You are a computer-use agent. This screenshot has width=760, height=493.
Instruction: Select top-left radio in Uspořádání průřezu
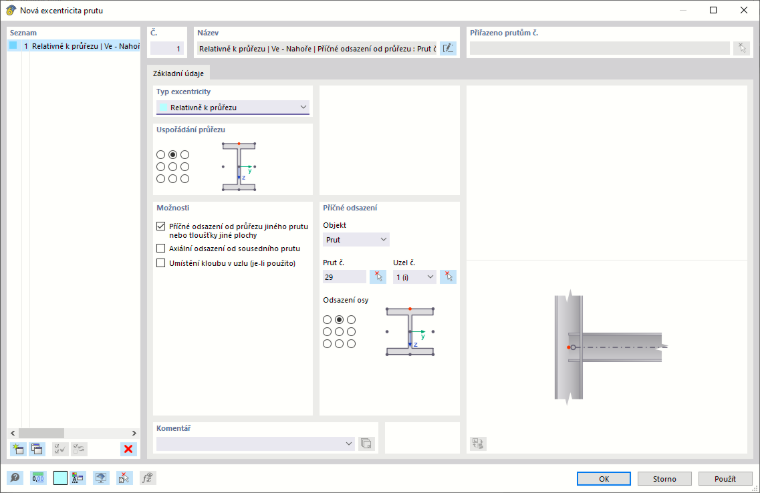tap(160, 155)
